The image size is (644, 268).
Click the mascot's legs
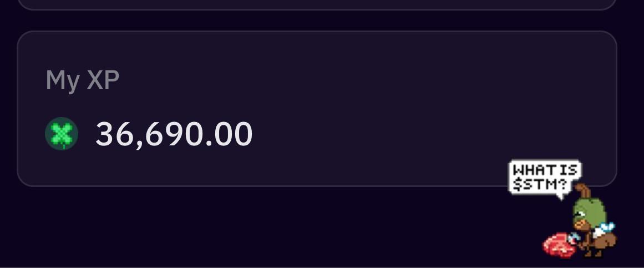591,251
